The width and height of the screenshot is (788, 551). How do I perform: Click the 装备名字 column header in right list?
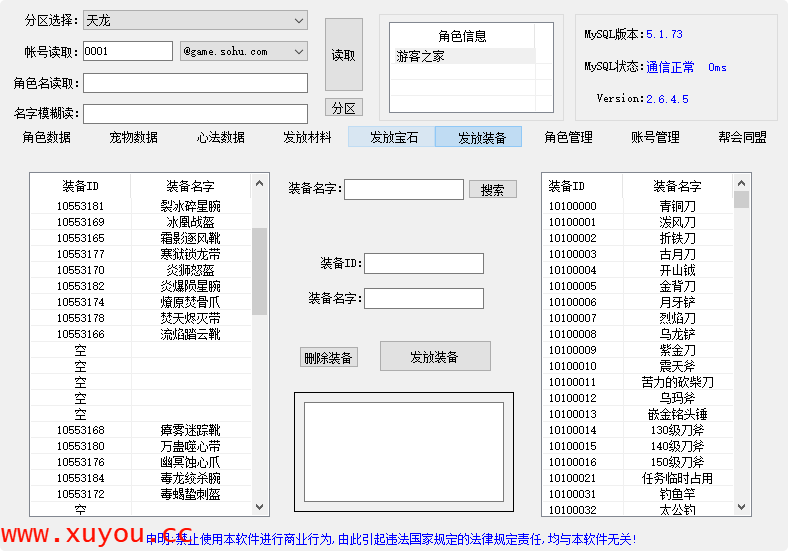coord(677,186)
